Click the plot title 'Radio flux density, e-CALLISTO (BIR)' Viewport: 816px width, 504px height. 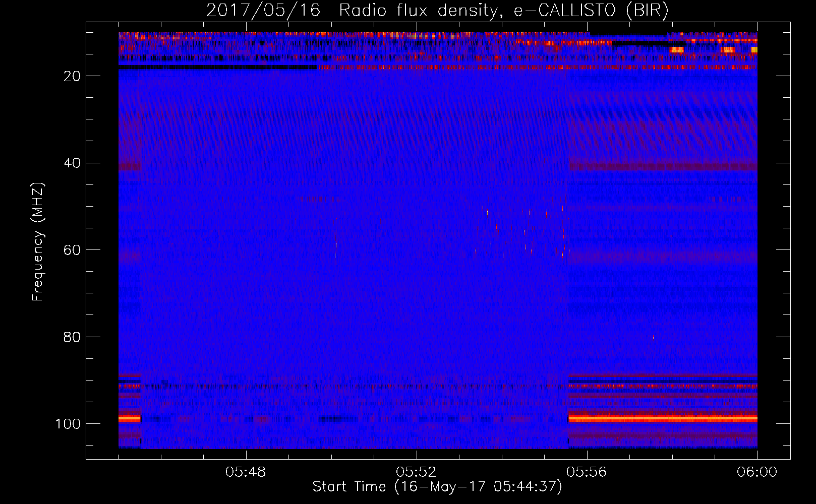point(503,10)
